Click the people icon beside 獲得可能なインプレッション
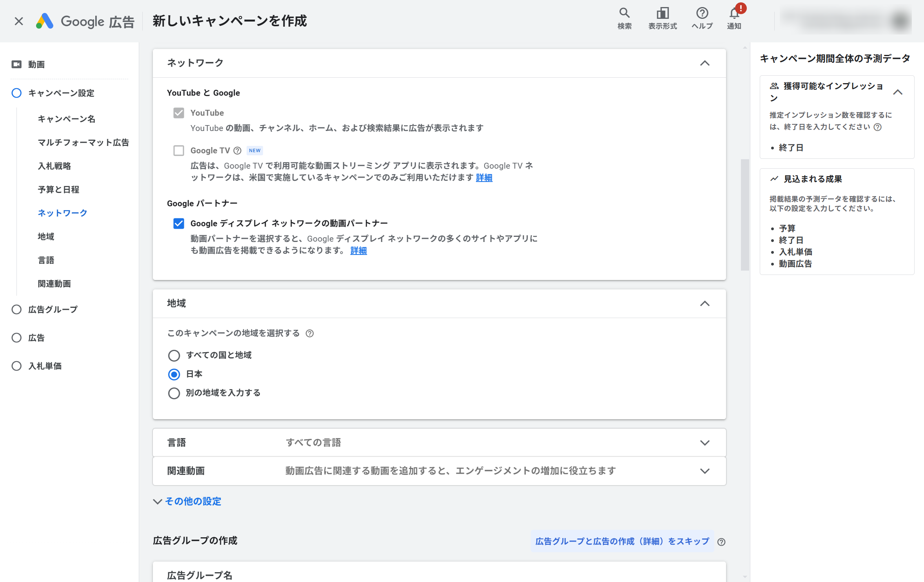The height and width of the screenshot is (582, 924). 774,86
